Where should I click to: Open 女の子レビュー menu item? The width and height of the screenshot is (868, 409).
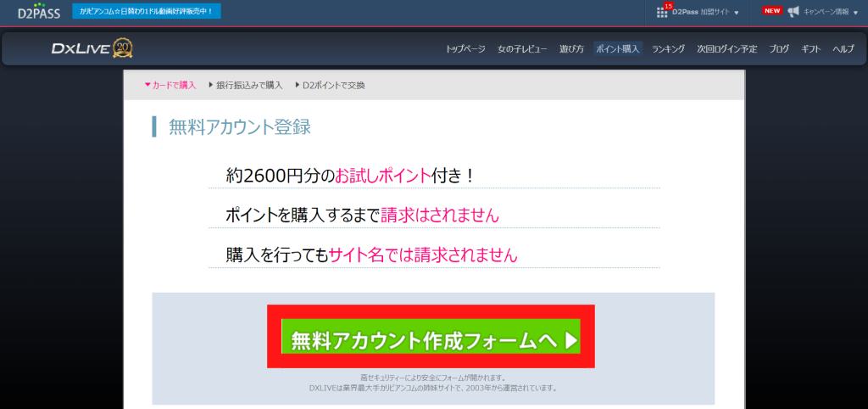(522, 49)
